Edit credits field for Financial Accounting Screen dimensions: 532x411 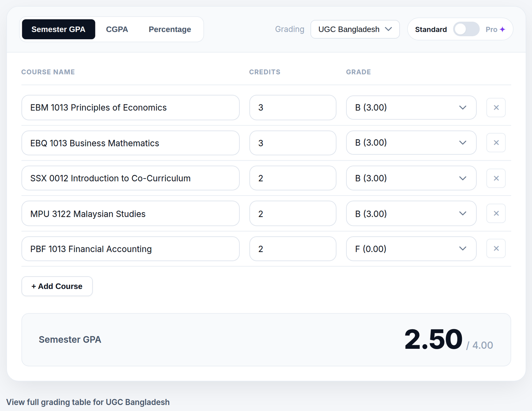(293, 249)
